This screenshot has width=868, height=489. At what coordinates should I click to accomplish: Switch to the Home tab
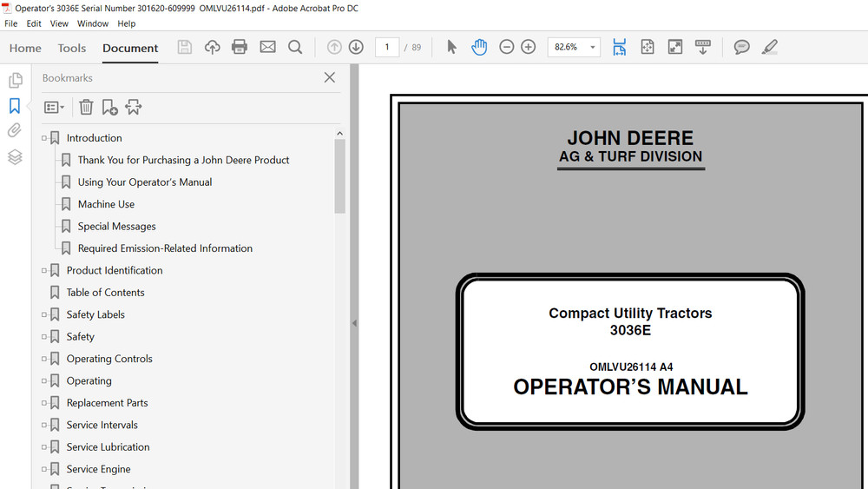25,48
